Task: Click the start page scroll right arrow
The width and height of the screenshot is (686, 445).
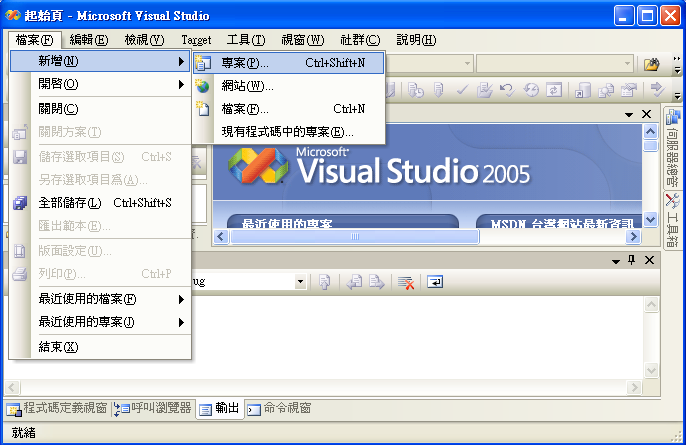Action: tap(633, 237)
